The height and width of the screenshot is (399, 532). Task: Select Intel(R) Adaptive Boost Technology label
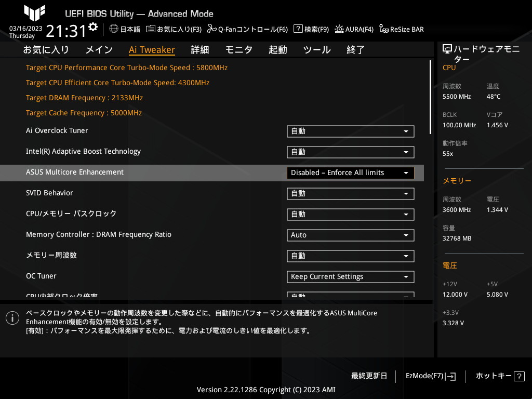coord(83,151)
